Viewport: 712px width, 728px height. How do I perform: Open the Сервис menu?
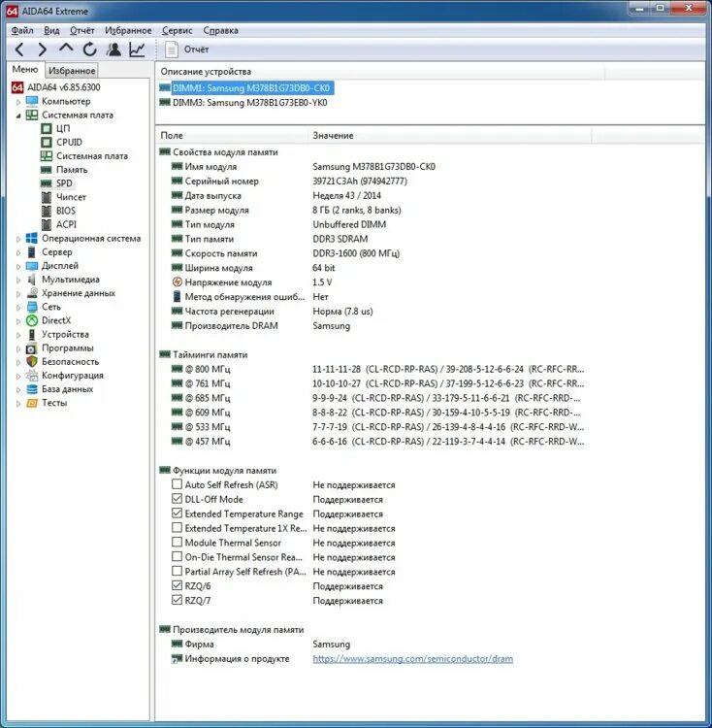click(178, 30)
